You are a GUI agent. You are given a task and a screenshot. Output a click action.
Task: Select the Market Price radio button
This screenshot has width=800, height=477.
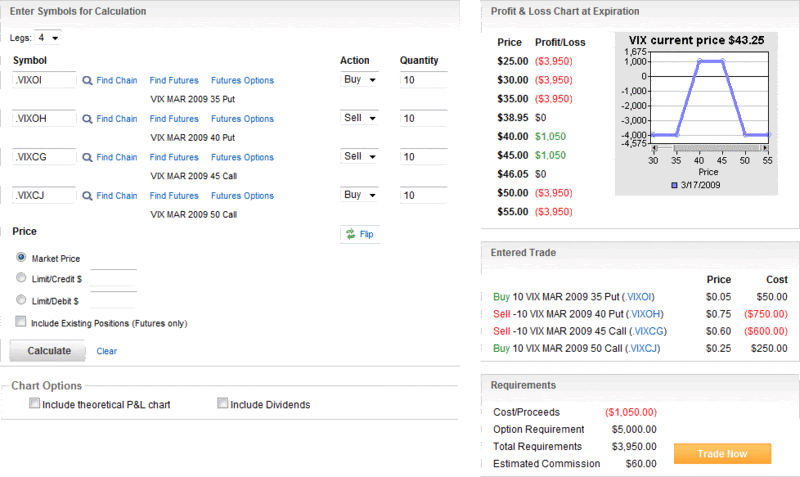21,258
